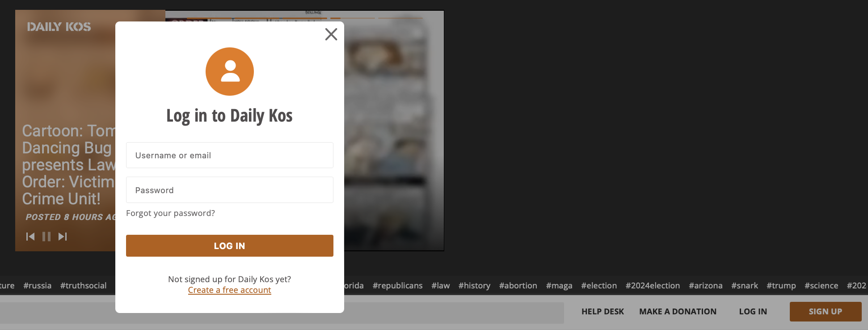
Task: Select the #arizona tag
Action: (x=705, y=286)
